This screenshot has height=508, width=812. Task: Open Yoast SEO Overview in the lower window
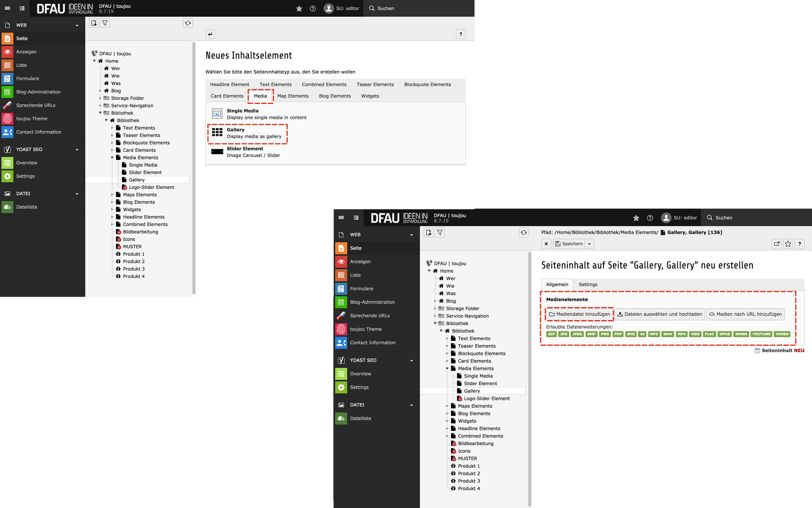coord(377,374)
